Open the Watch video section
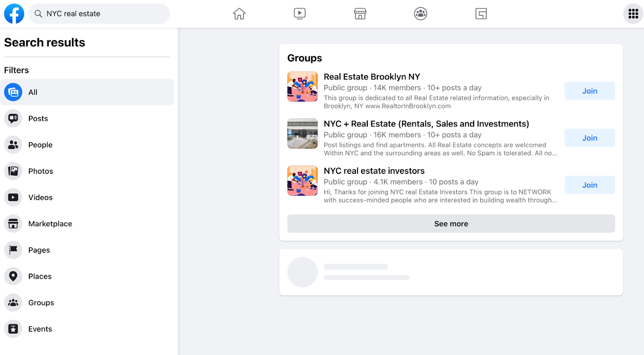This screenshot has height=355, width=644. point(299,13)
